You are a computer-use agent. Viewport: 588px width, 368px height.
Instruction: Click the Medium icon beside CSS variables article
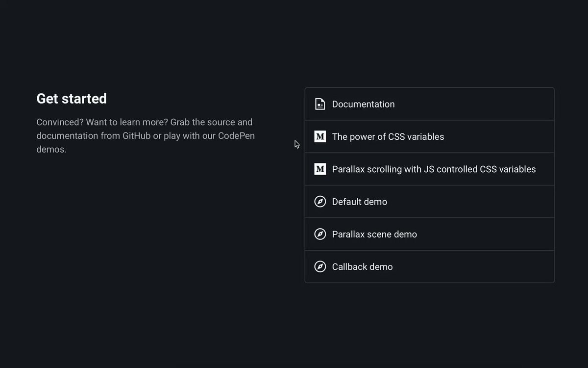(320, 136)
